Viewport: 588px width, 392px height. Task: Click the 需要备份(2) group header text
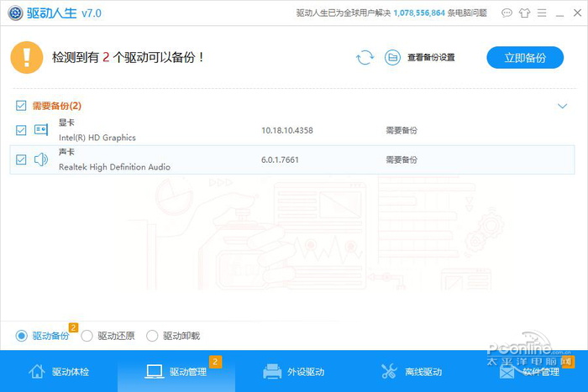[56, 106]
